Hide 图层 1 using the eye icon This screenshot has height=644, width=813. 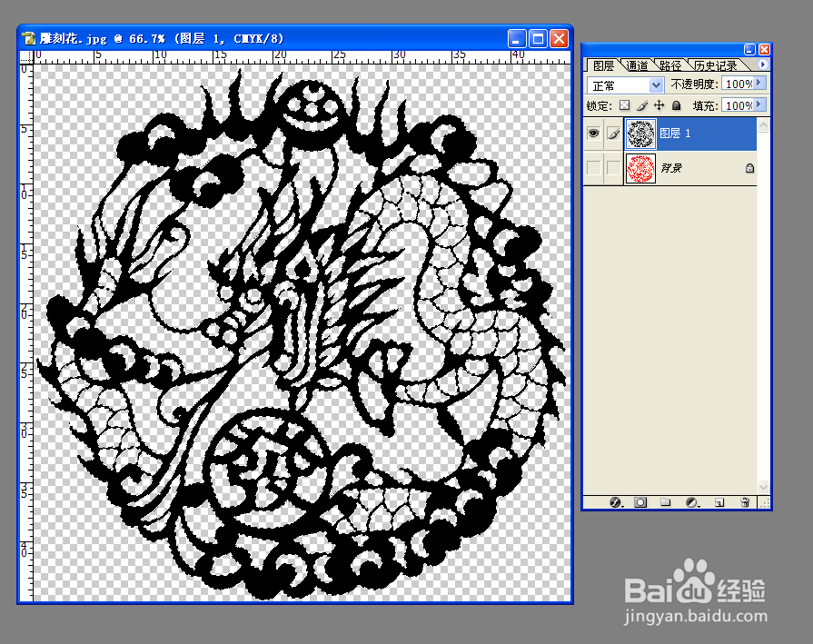coord(594,134)
